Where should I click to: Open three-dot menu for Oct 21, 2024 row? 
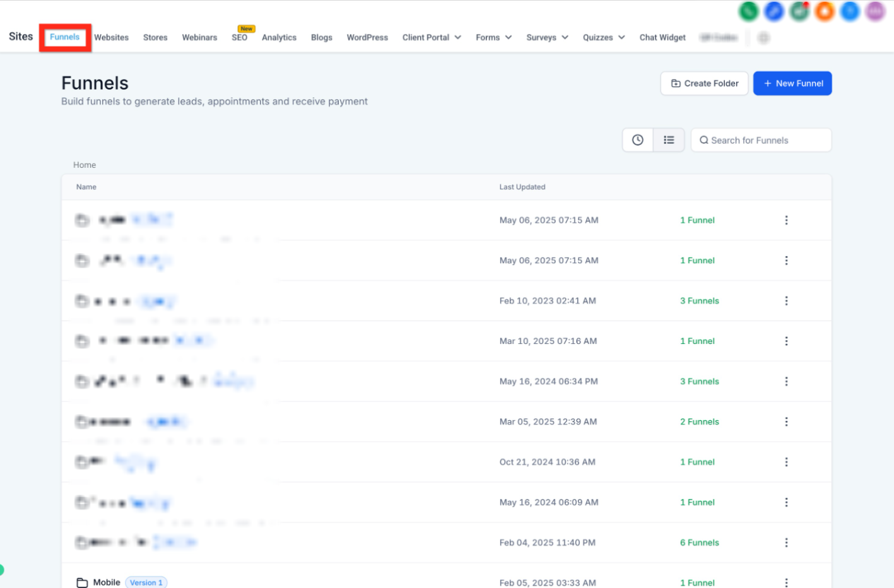pos(786,462)
